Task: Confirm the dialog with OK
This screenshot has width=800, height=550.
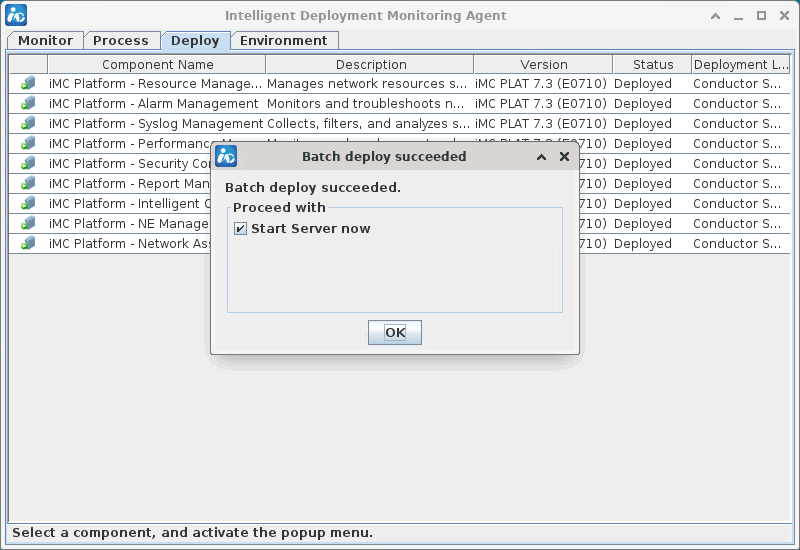Action: [x=395, y=333]
